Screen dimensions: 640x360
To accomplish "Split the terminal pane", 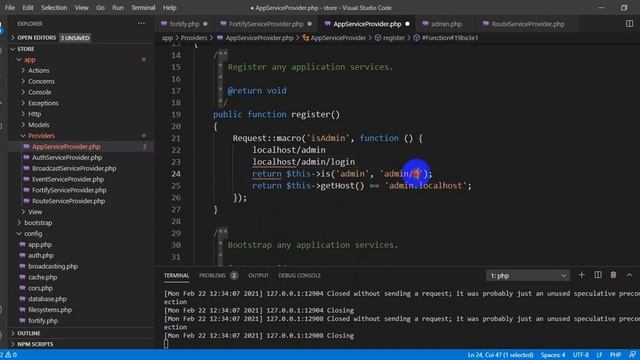I will point(598,275).
